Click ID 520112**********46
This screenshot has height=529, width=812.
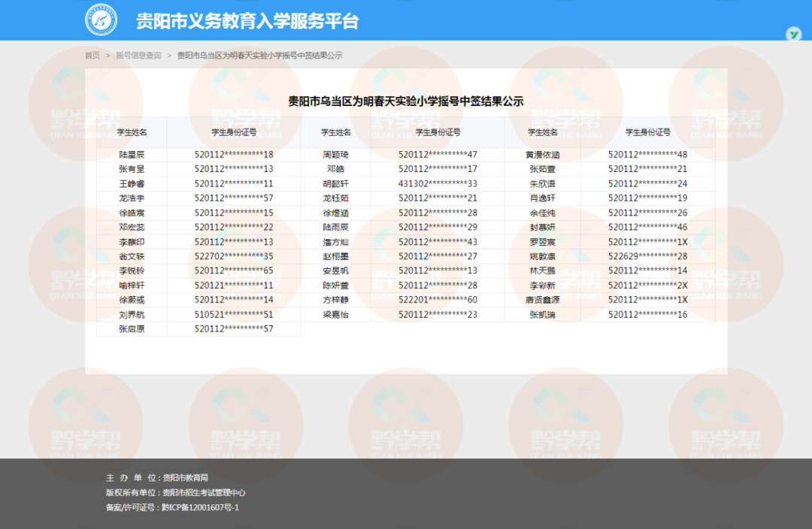point(648,227)
